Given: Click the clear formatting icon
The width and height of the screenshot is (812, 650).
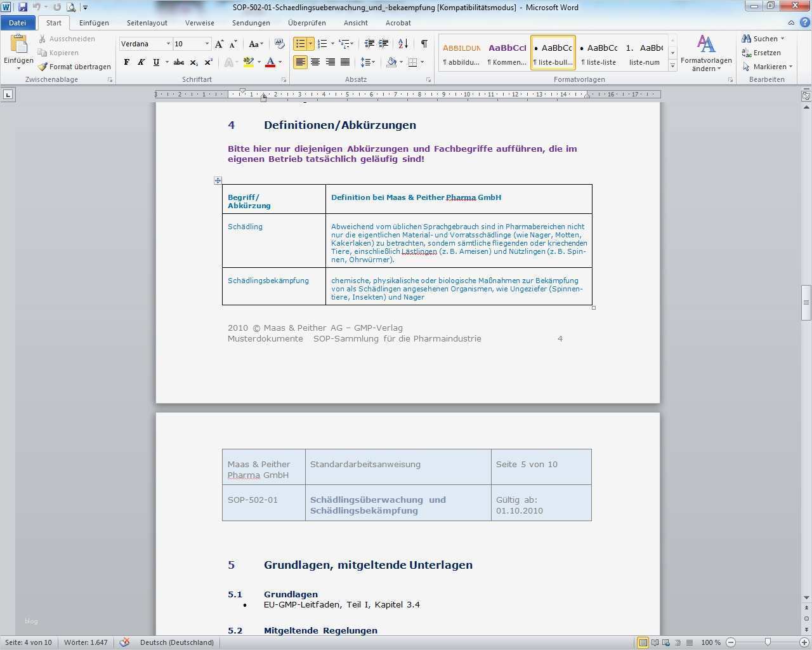Looking at the screenshot, I should click(x=280, y=44).
